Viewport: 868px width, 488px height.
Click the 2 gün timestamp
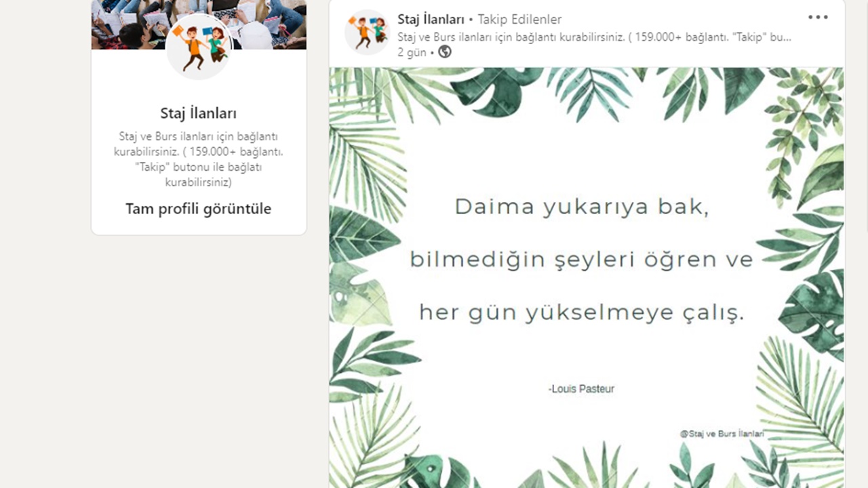[x=412, y=52]
